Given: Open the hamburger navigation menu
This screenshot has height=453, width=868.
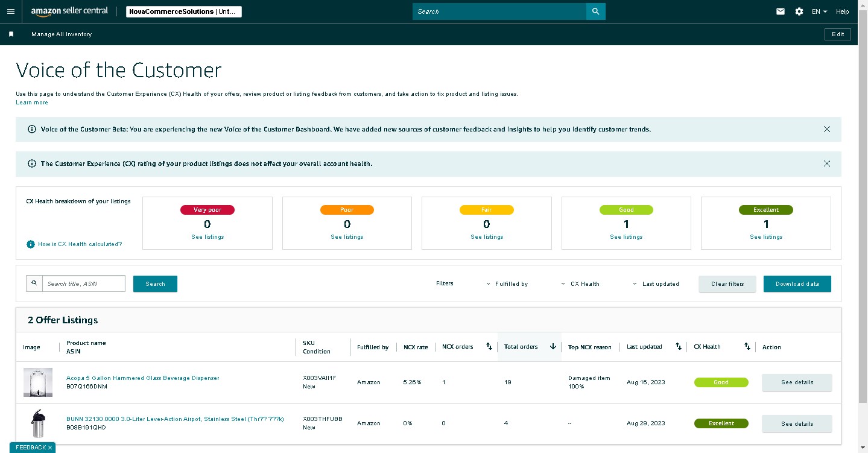Looking at the screenshot, I should click(10, 11).
